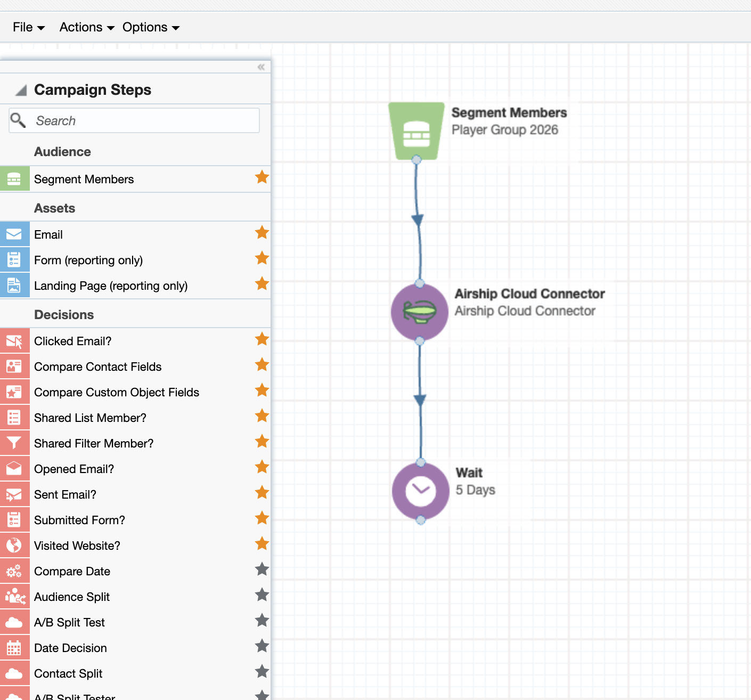Click the Shared Filter Member funnel icon
Viewport: 751px width, 700px height.
click(14, 443)
